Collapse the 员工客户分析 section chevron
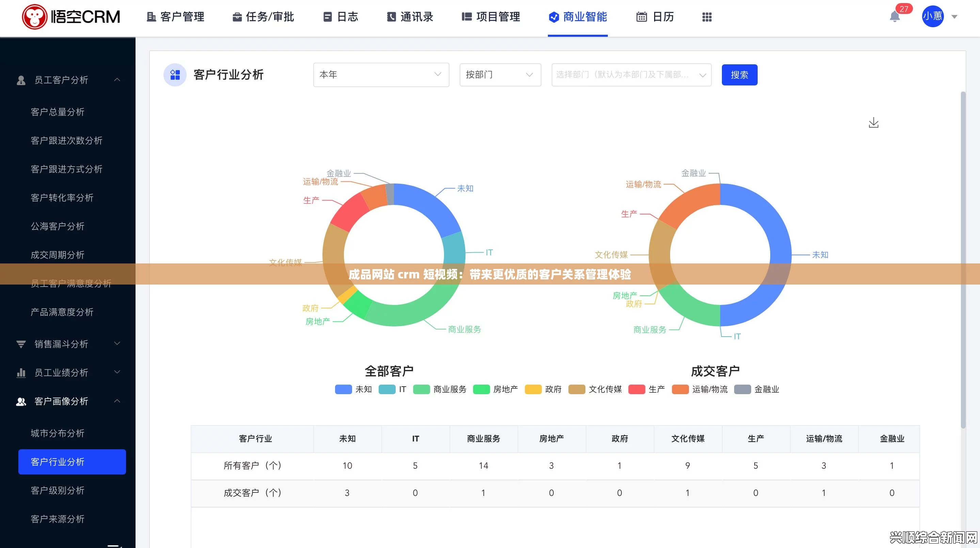 point(117,80)
